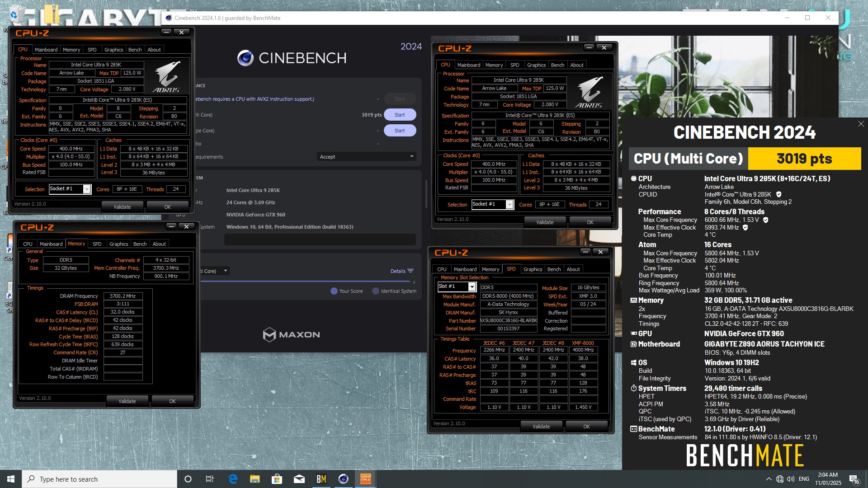
Task: Click the verified shield beside CPUID value
Action: coord(779,194)
